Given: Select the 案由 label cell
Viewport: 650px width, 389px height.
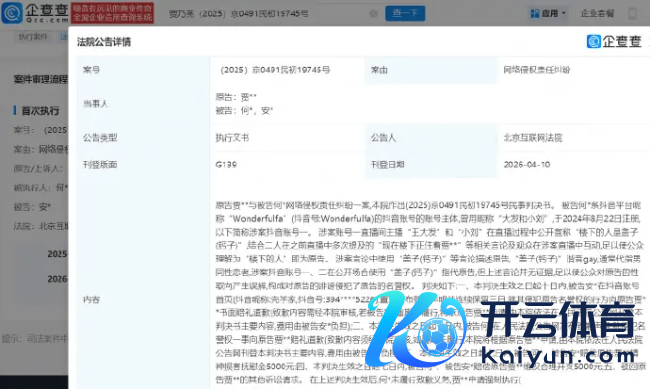Looking at the screenshot, I should coord(379,70).
